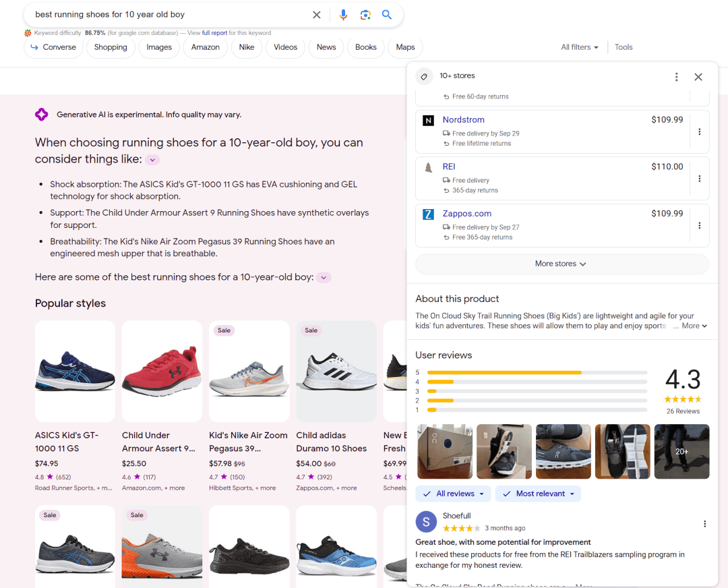The image size is (728, 588).
Task: Open the ASICS Kid's GT-1000 11 GS product card
Action: 75,406
